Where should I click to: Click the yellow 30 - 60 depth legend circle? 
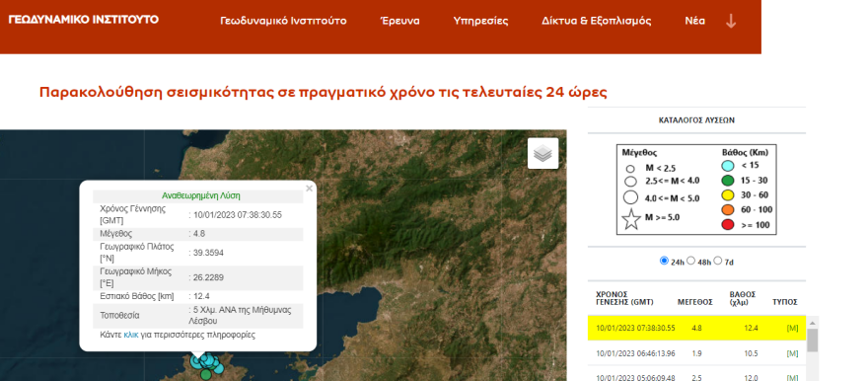pos(728,194)
